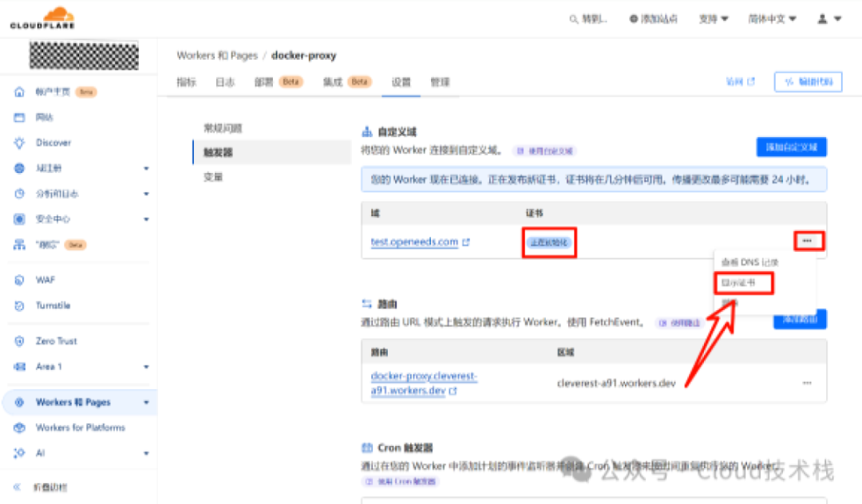862x504 pixels.
Task: Open the "跟踪" Beta sidebar icon
Action: [x=19, y=245]
